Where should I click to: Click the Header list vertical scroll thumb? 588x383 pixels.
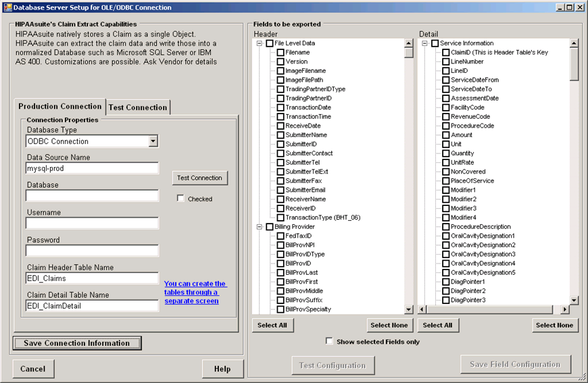click(x=409, y=53)
